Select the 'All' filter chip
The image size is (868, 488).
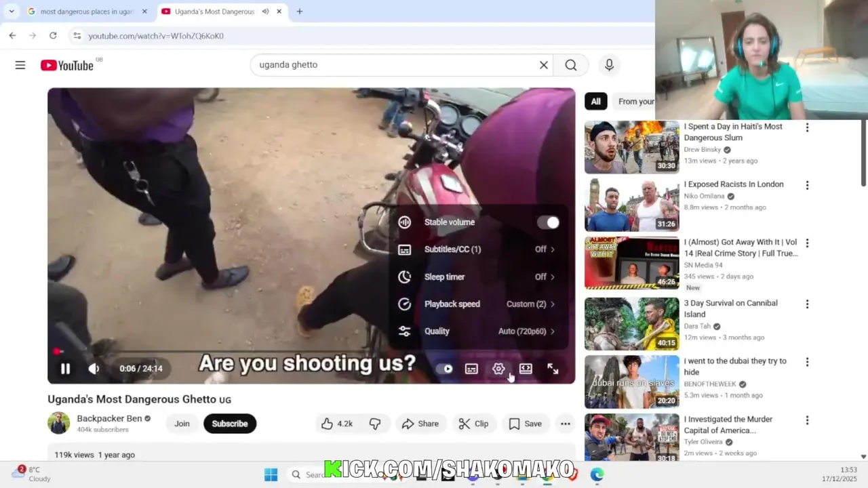pyautogui.click(x=595, y=102)
